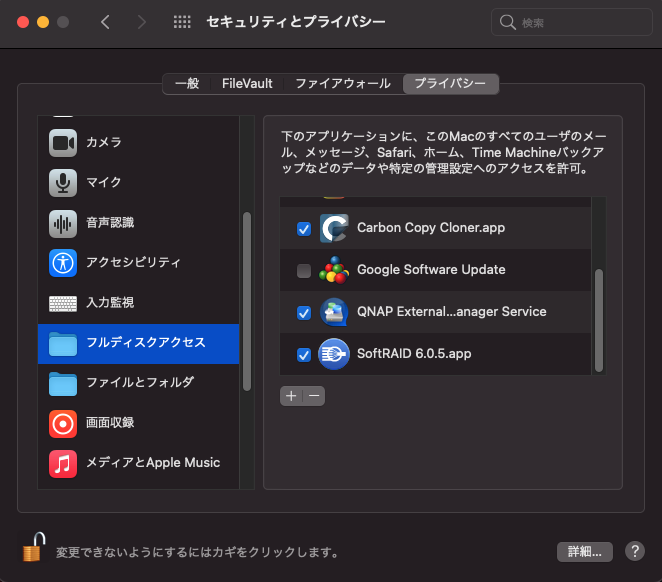The width and height of the screenshot is (662, 582).
Task: Click the Files and Folders (ファイルとフォルダ) folder icon
Action: coord(63,384)
